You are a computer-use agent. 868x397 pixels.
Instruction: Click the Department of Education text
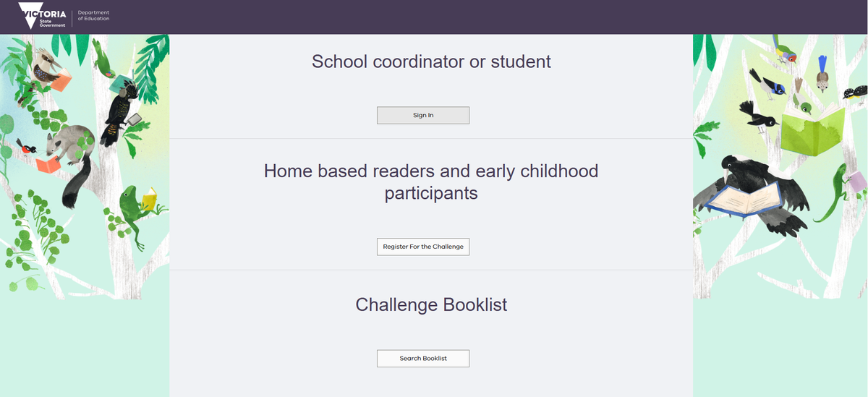click(x=93, y=15)
